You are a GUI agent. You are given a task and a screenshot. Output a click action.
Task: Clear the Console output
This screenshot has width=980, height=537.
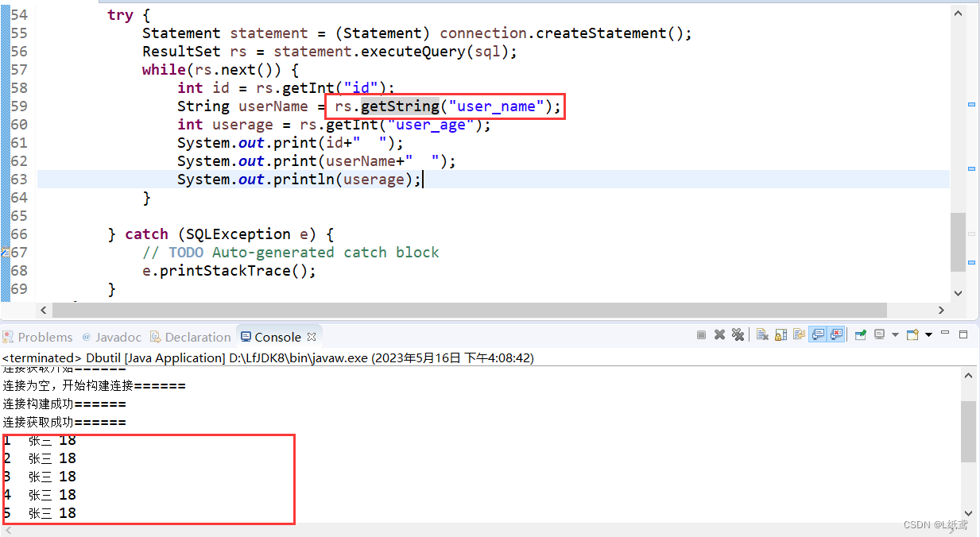click(763, 334)
